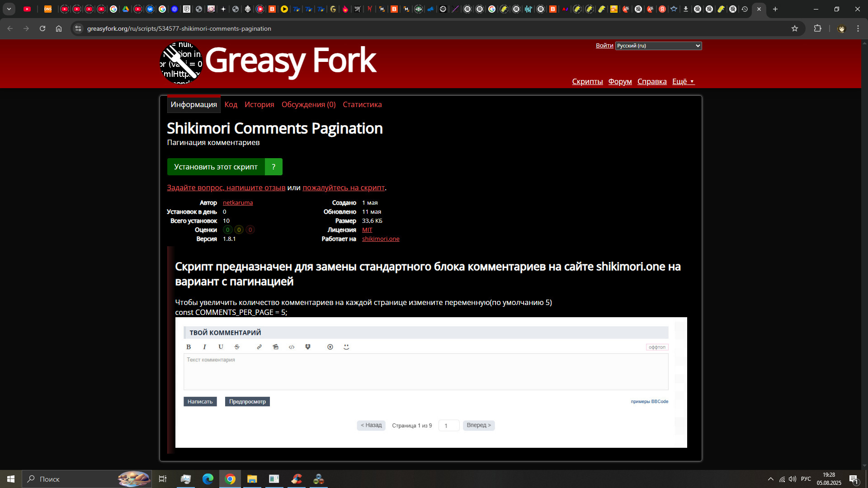Open Windows Task View icon
Image resolution: width=868 pixels, height=488 pixels.
pyautogui.click(x=163, y=479)
